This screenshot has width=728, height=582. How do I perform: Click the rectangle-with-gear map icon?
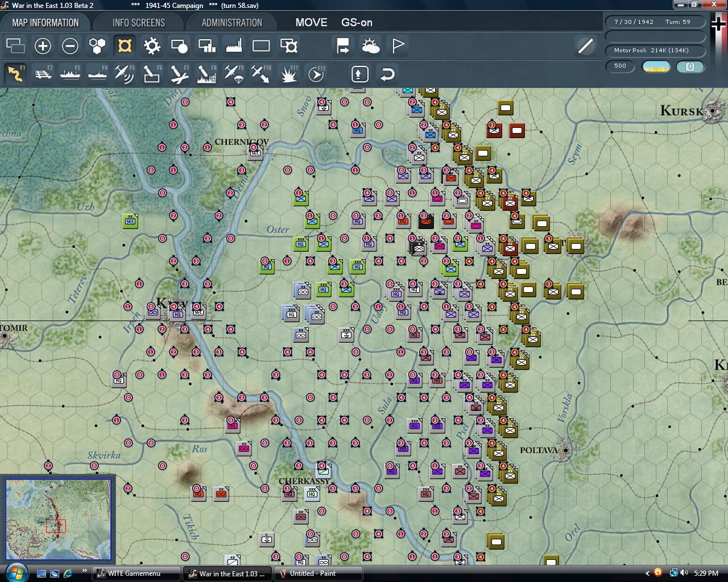[x=288, y=46]
